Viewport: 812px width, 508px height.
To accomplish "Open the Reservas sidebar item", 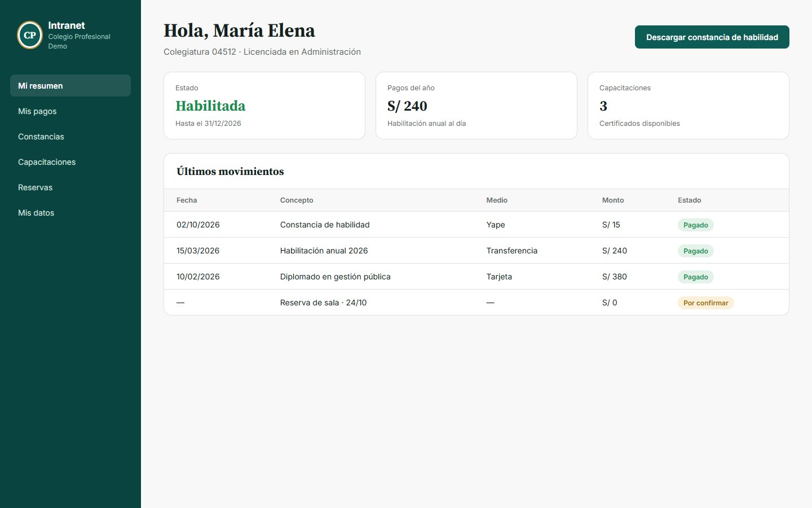I will point(70,187).
